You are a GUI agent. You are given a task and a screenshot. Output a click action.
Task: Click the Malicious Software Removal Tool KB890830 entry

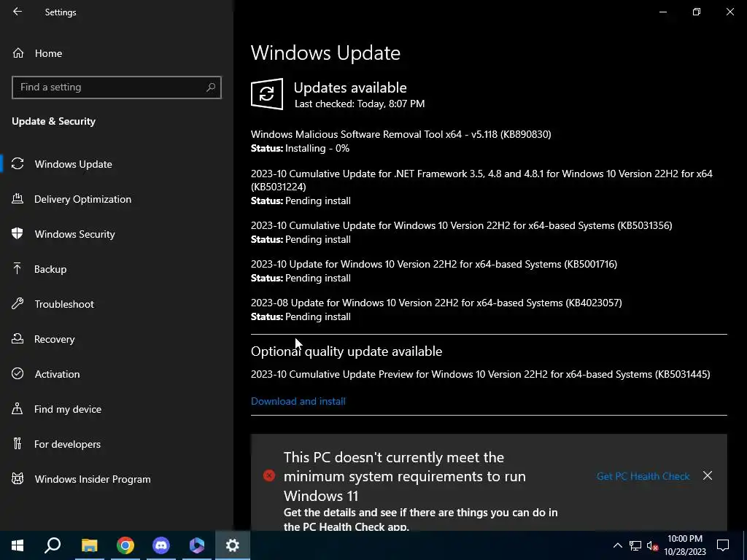click(401, 134)
